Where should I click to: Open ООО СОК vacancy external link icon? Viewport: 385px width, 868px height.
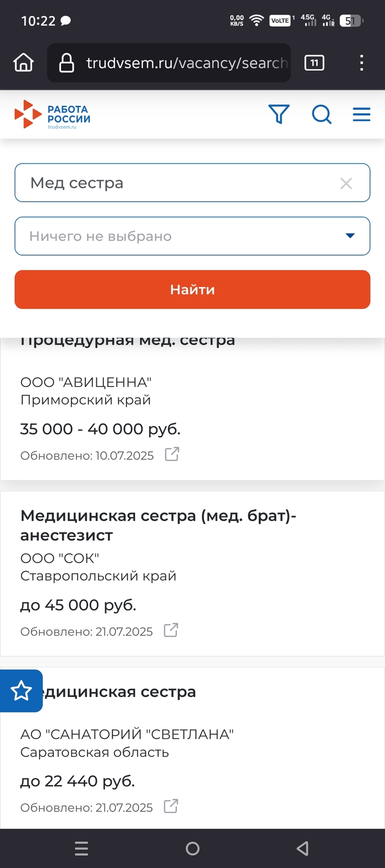171,630
